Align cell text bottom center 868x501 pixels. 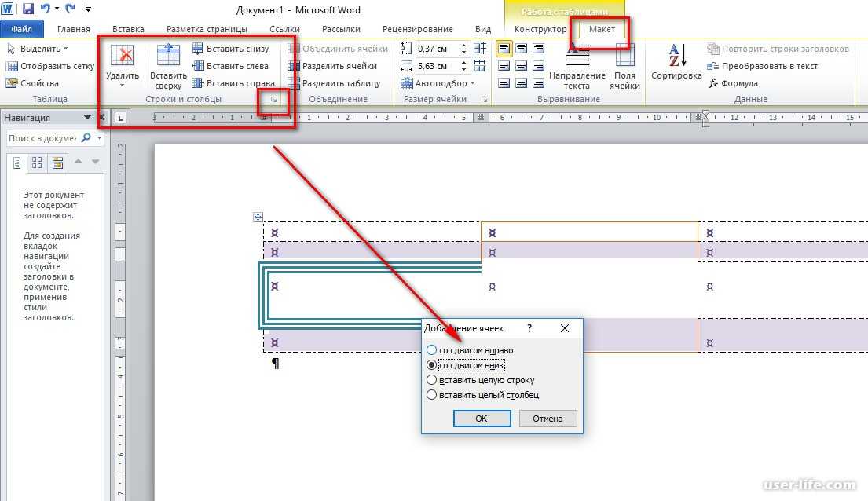pyautogui.click(x=521, y=83)
